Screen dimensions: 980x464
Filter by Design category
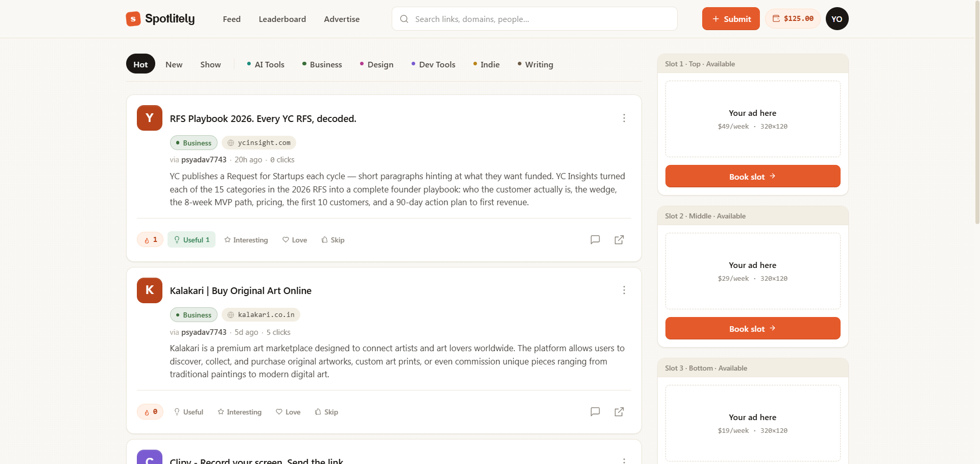pos(377,64)
